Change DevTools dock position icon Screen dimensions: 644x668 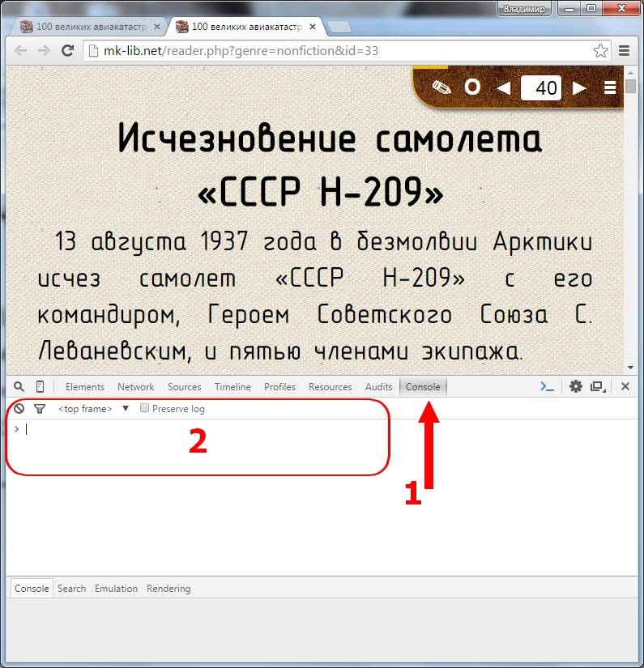pos(598,386)
